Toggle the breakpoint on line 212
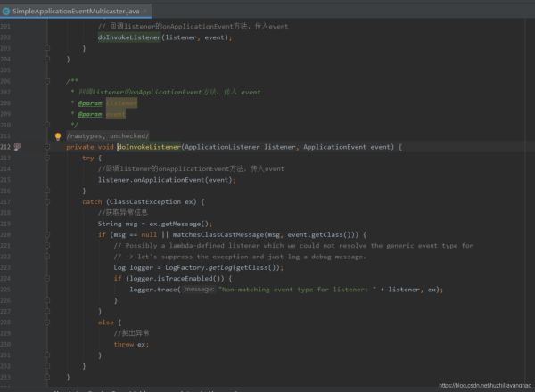 17,147
